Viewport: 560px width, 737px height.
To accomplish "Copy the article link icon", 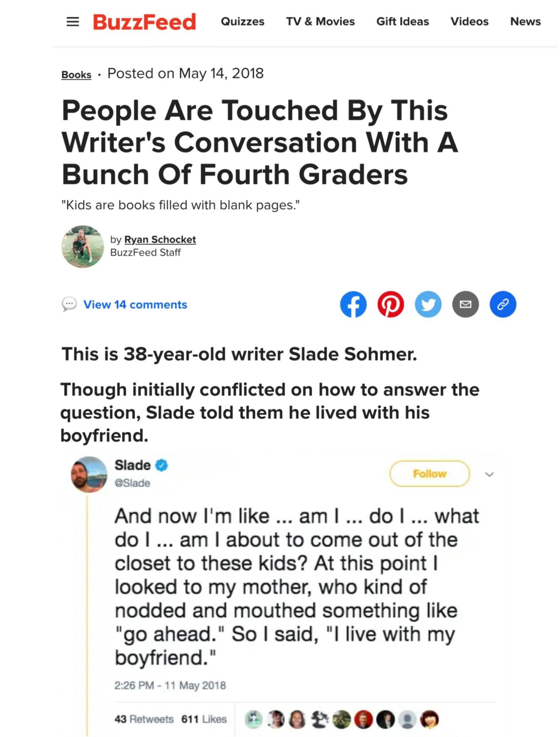I will tap(503, 304).
